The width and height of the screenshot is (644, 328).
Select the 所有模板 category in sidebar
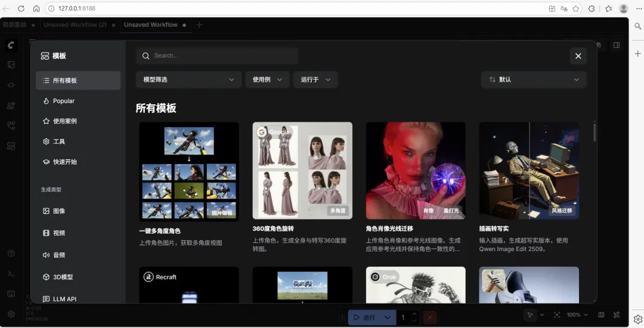[78, 81]
